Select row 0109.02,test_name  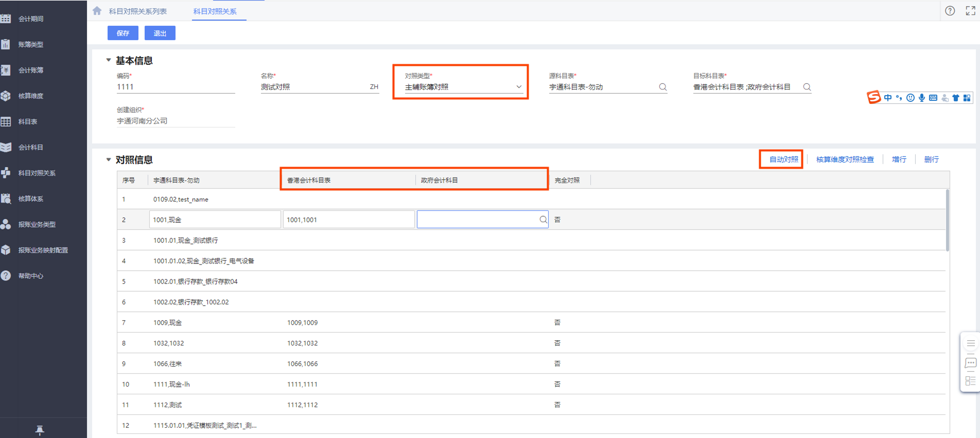pos(531,199)
